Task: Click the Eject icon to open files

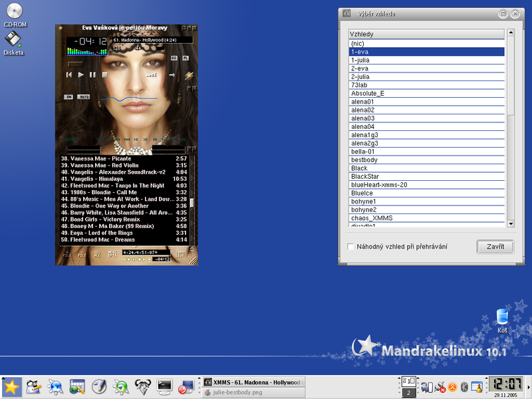Action: pos(172,74)
